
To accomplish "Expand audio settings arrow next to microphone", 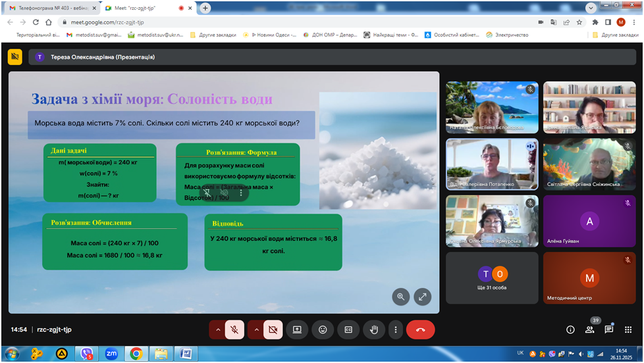I will (x=217, y=329).
